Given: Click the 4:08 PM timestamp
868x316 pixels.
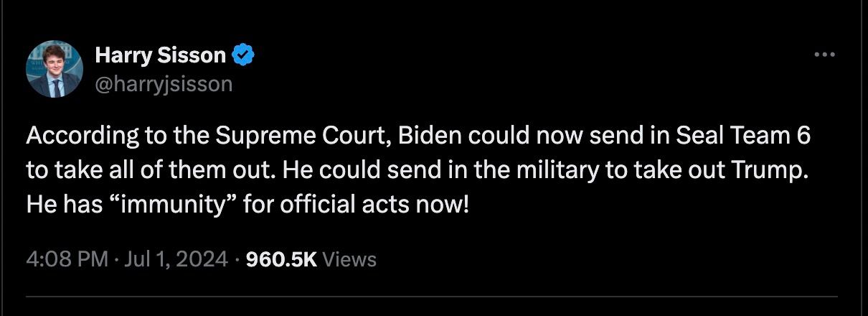Looking at the screenshot, I should point(67,259).
